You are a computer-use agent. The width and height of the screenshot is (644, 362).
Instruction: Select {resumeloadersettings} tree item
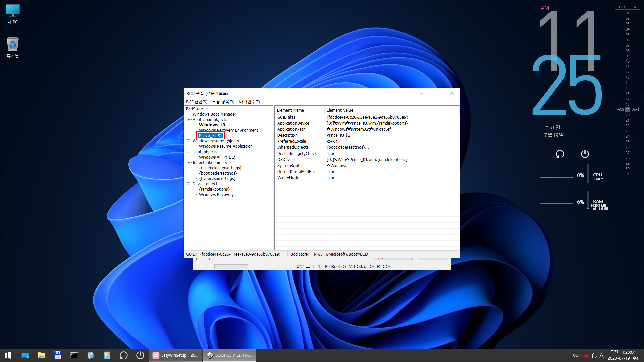click(220, 168)
